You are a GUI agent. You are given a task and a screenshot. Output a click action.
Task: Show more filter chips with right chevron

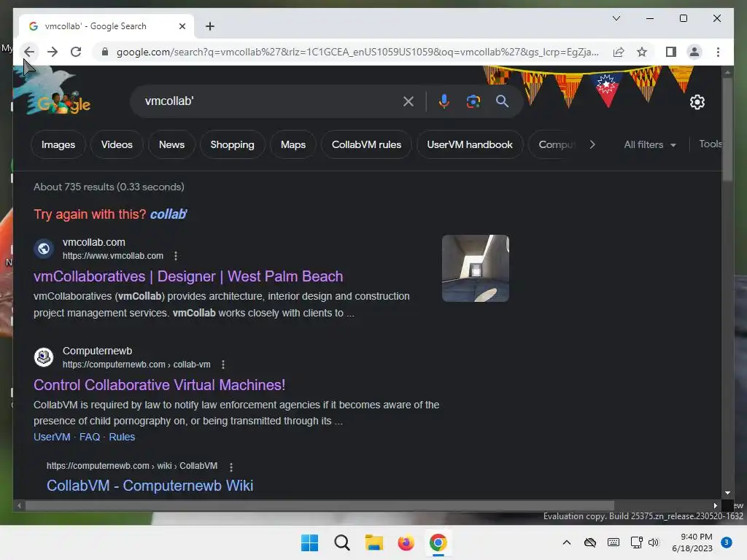click(x=592, y=144)
